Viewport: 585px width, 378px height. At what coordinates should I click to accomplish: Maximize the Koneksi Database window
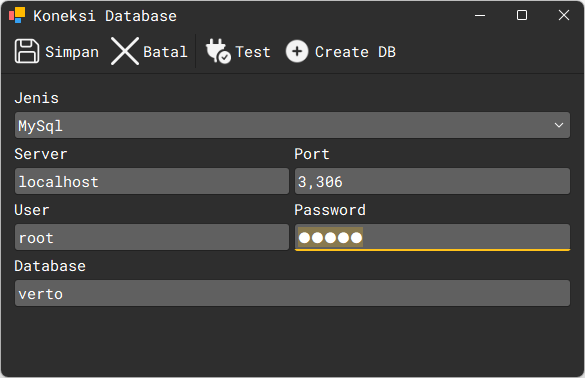pyautogui.click(x=522, y=15)
